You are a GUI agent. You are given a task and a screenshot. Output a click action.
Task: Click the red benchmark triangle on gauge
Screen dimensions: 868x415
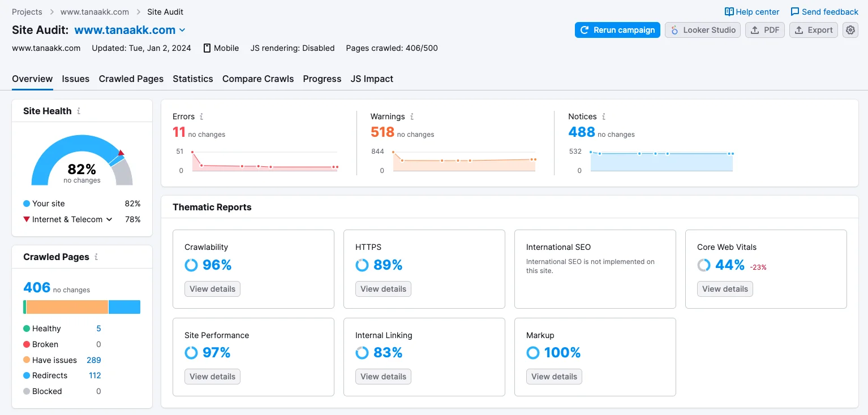(121, 152)
